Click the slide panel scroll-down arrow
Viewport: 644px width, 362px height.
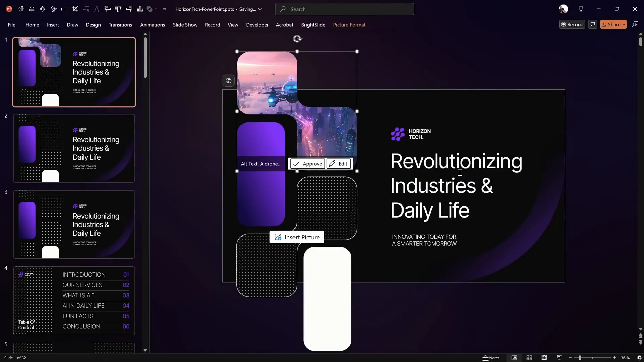(x=145, y=350)
